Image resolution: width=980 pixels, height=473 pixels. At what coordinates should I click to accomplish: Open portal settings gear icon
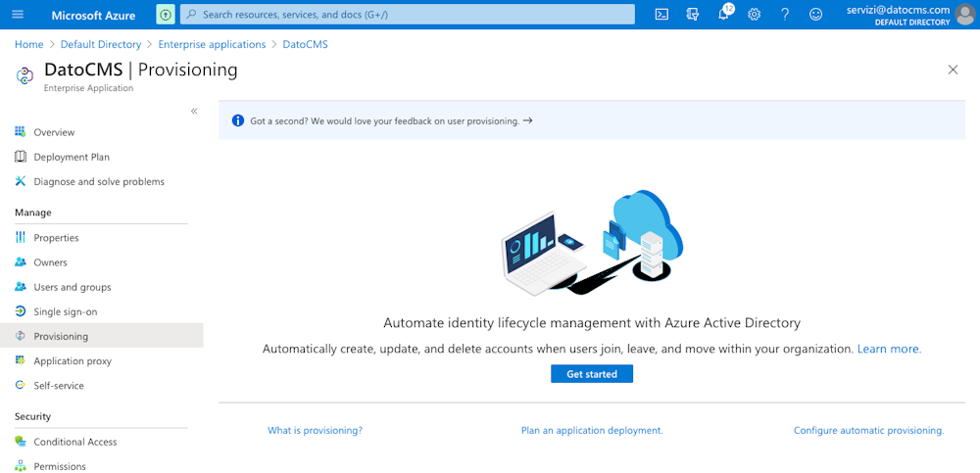755,15
